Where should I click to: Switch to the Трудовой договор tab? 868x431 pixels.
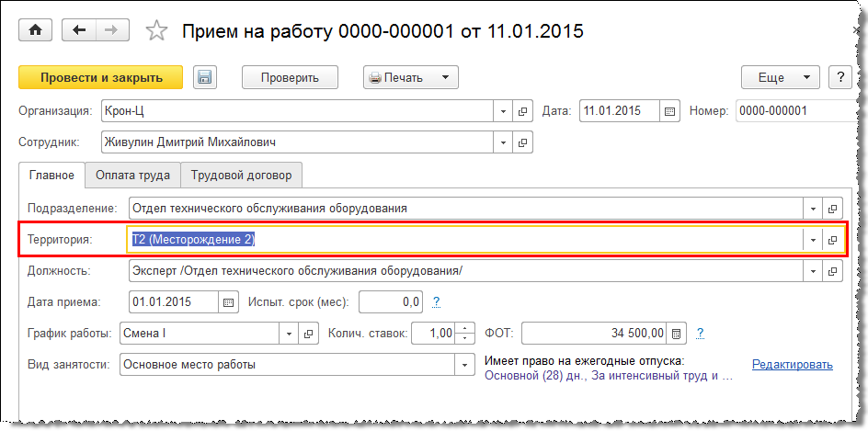241,176
